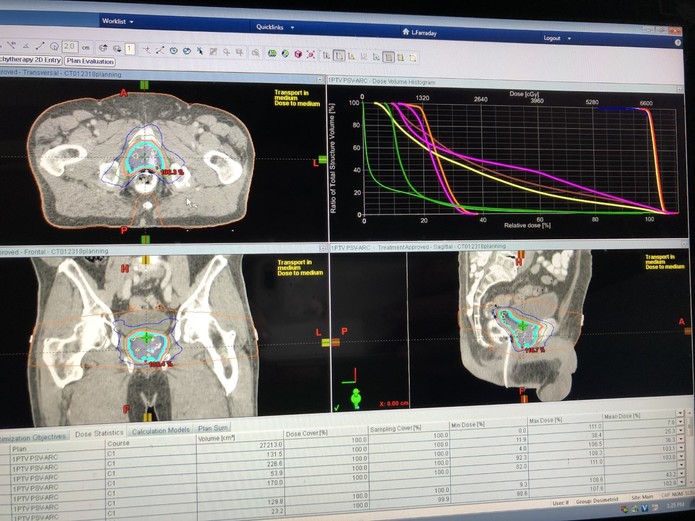Screen dimensions: 695x521
Task: Switch to the Dose Statistics tab
Action: tap(99, 433)
